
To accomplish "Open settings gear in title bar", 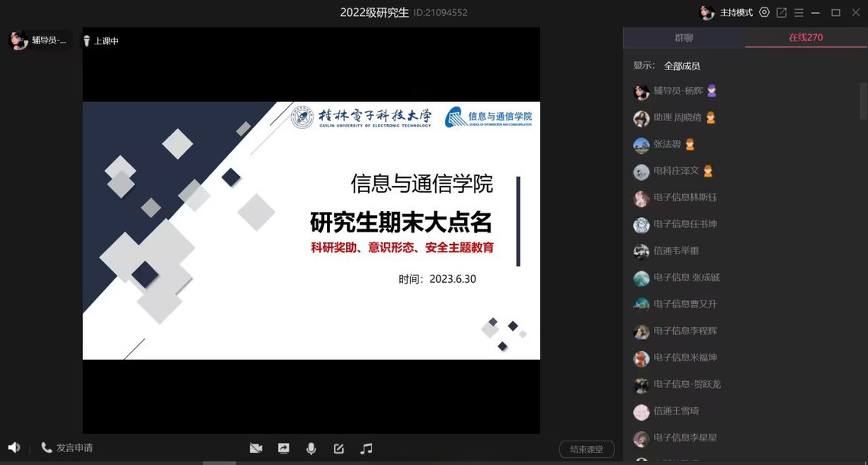I will [764, 12].
